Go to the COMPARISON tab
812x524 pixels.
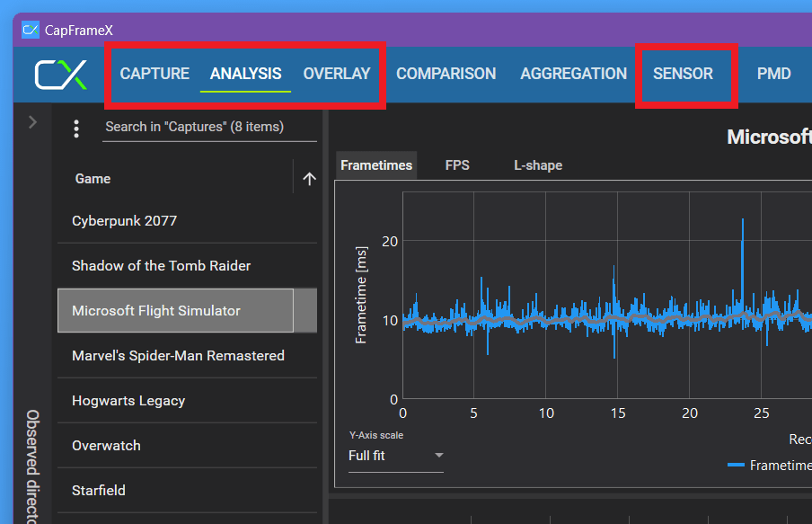(x=446, y=74)
